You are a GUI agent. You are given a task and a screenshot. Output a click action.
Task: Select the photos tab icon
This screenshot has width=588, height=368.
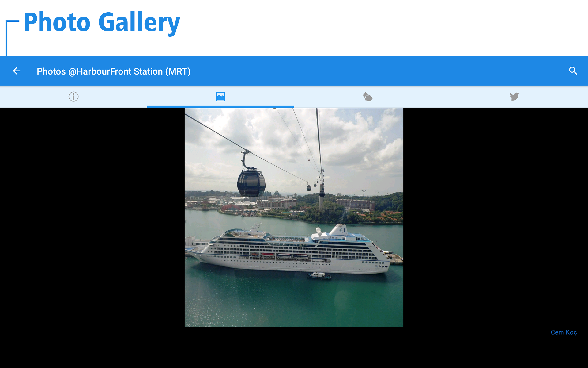pos(221,97)
